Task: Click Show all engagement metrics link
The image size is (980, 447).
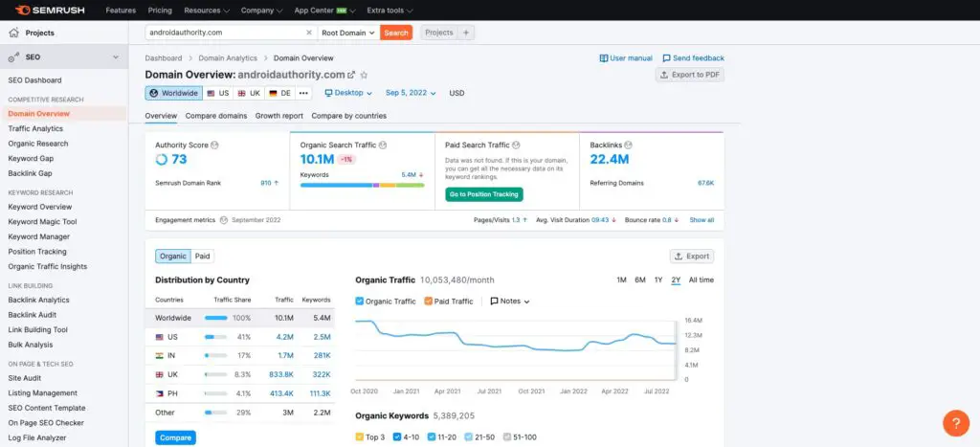Action: (x=702, y=220)
